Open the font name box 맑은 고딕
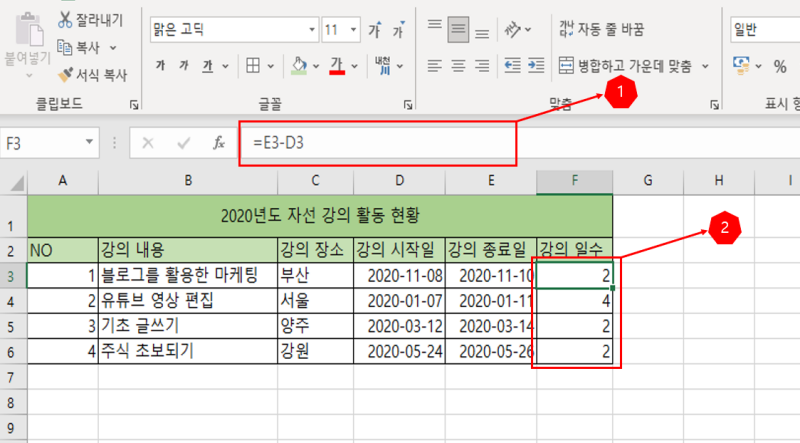 click(x=234, y=30)
